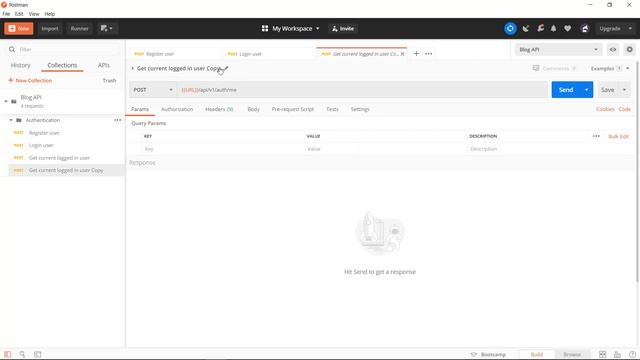Open the new window dropdown icon

click(x=107, y=29)
